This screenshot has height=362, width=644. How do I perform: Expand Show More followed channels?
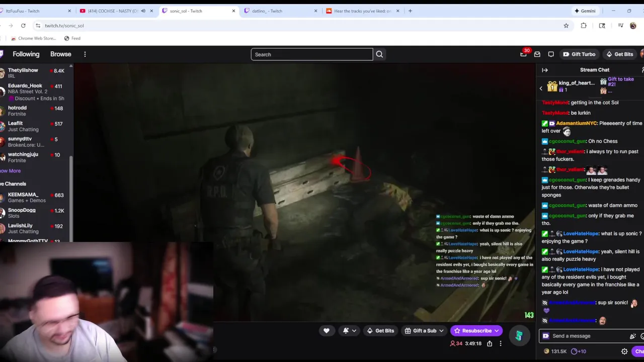click(x=10, y=171)
